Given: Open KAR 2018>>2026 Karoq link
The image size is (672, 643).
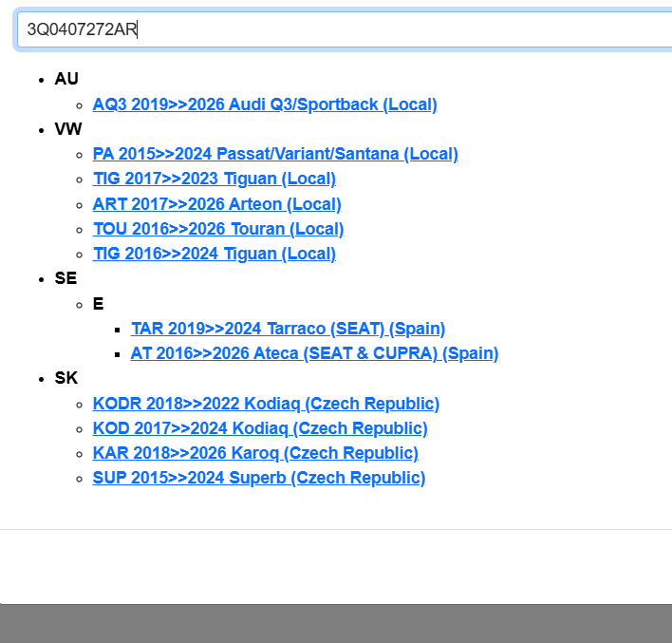Looking at the screenshot, I should [x=255, y=453].
